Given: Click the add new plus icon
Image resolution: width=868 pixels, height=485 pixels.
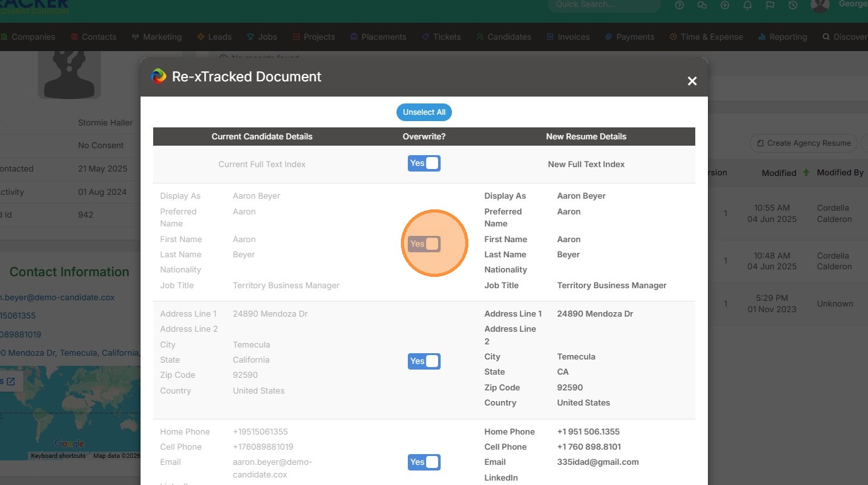Looking at the screenshot, I should pos(725,5).
